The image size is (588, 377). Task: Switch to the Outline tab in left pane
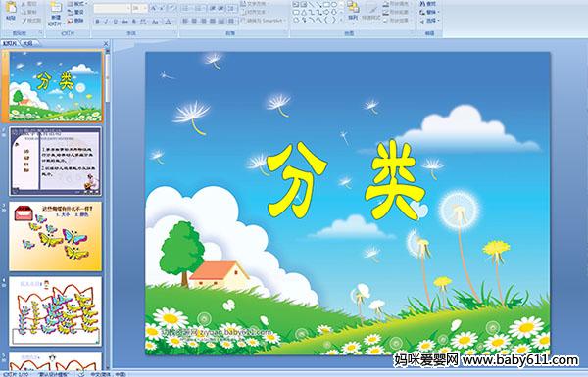(27, 43)
